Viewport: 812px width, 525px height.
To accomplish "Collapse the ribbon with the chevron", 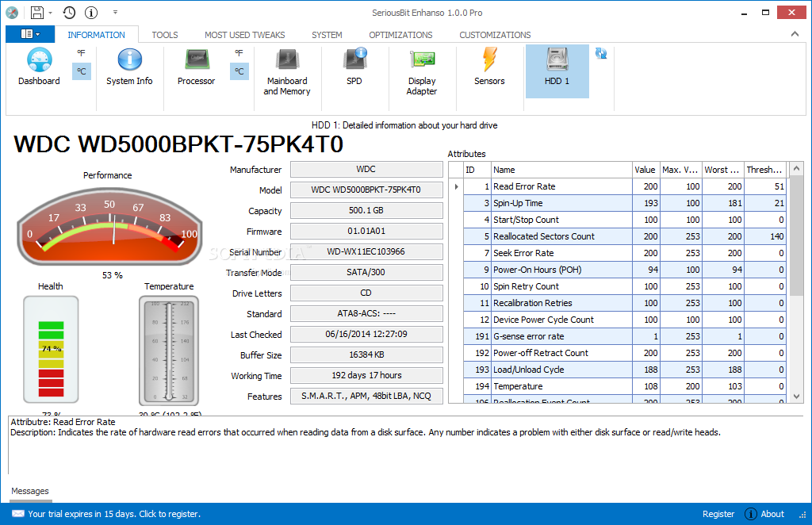I will pyautogui.click(x=795, y=34).
